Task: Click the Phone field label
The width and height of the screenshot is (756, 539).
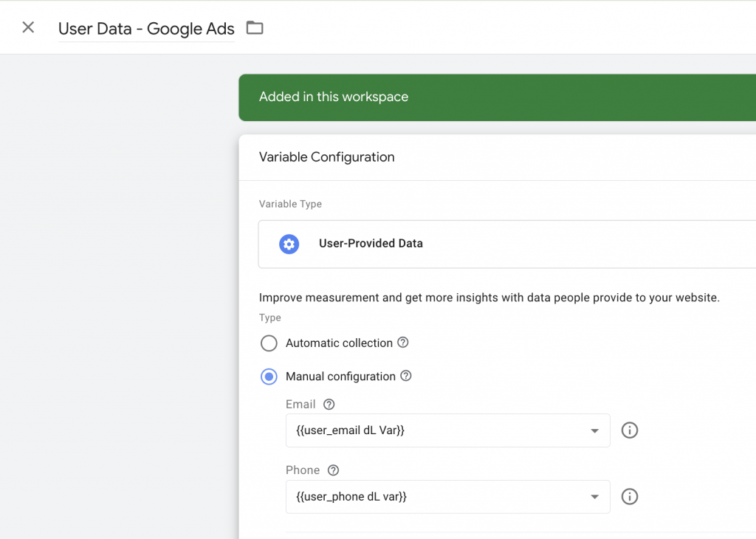Action: [302, 470]
